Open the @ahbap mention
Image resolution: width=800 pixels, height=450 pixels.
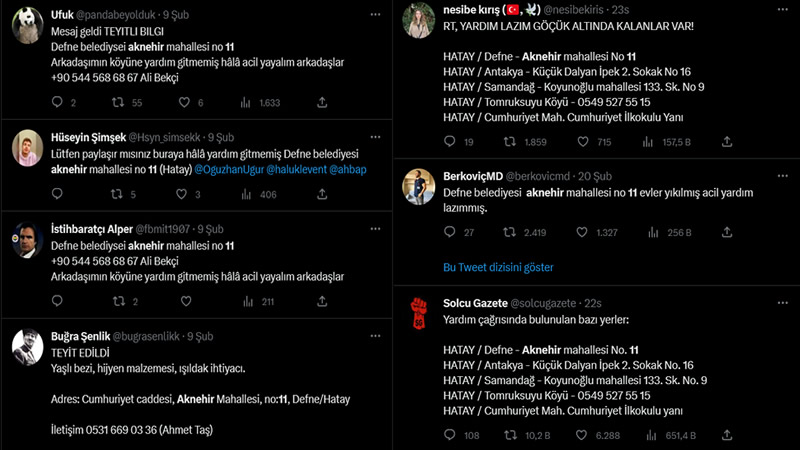tap(346, 170)
